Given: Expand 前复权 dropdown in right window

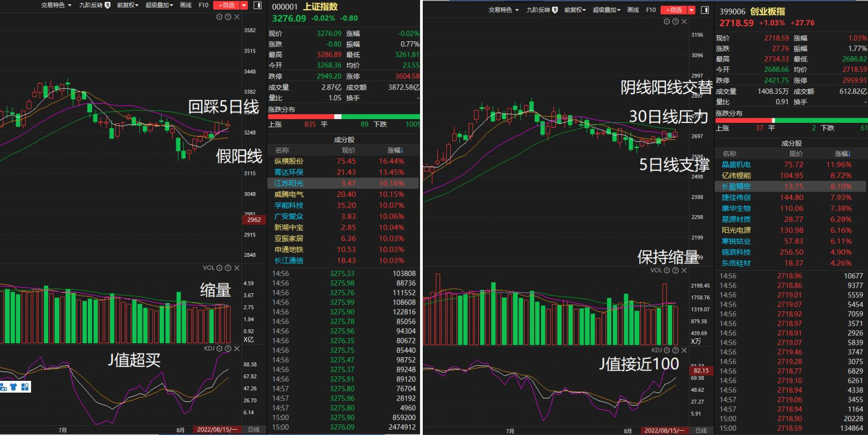Looking at the screenshot, I should pyautogui.click(x=575, y=10).
